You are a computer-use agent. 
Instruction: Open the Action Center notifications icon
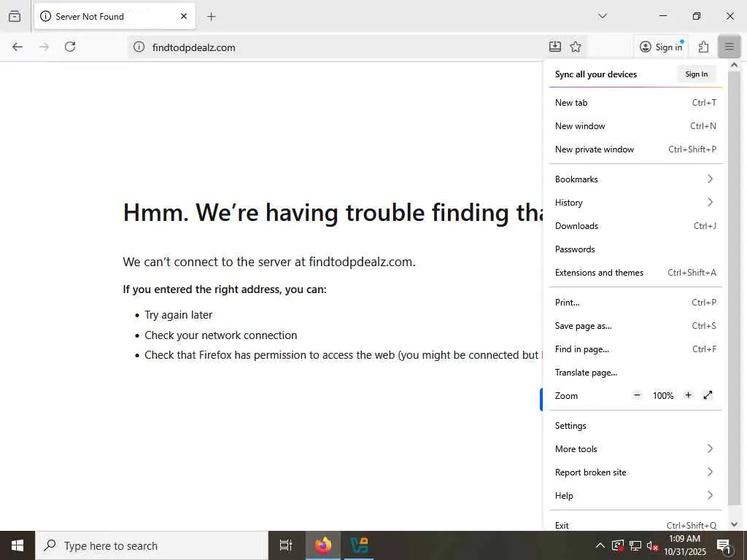[x=724, y=546]
